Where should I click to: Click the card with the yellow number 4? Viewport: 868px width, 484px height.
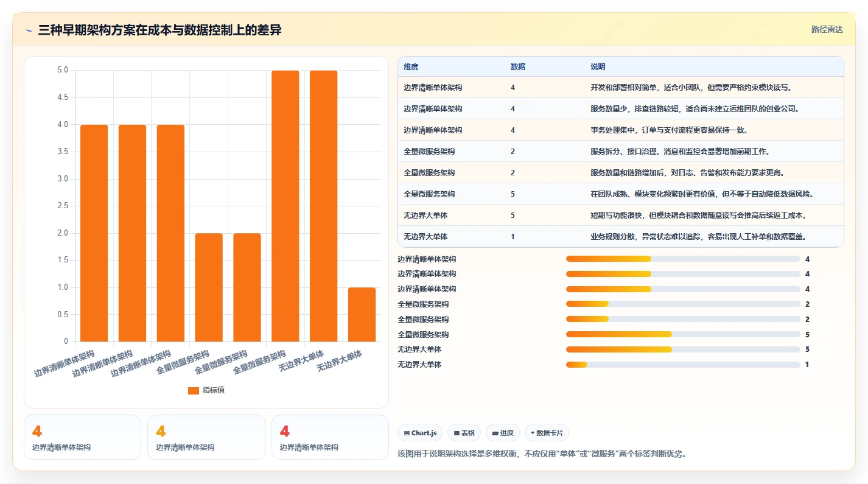[x=206, y=437]
